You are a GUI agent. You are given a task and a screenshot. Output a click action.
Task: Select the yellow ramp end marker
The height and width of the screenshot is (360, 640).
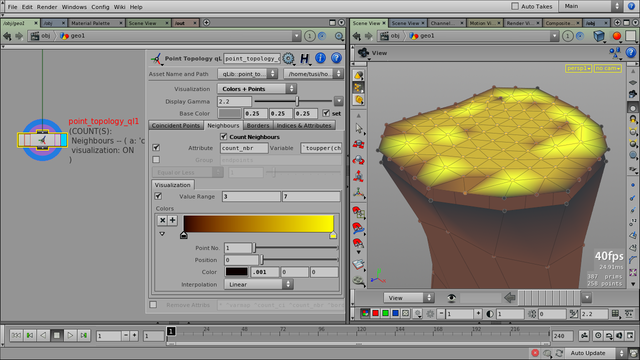point(333,235)
